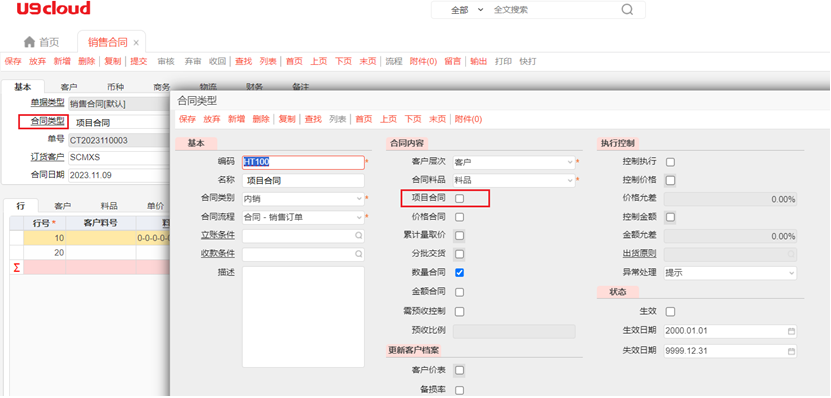Select the 币种 tab in 销售合同
The image size is (831, 398).
tap(115, 87)
